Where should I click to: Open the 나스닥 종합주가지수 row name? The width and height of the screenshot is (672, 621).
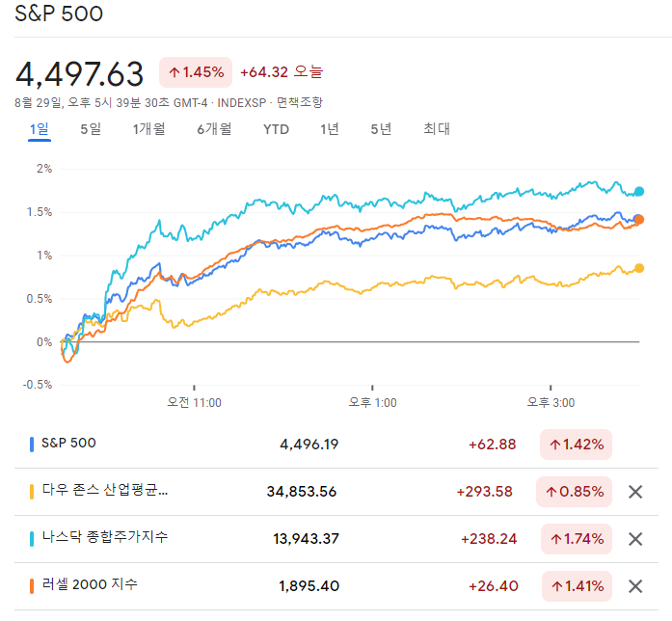tap(105, 537)
